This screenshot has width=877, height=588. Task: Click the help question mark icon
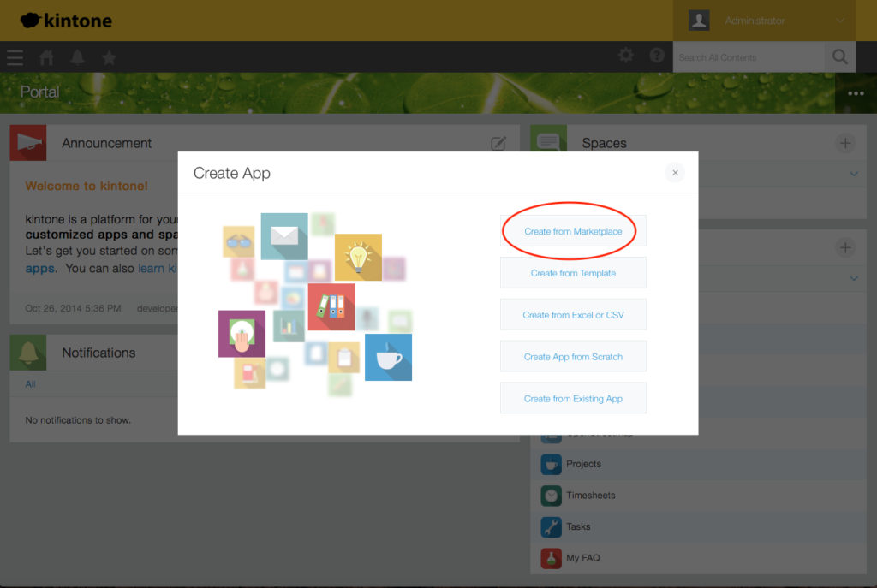(x=657, y=56)
